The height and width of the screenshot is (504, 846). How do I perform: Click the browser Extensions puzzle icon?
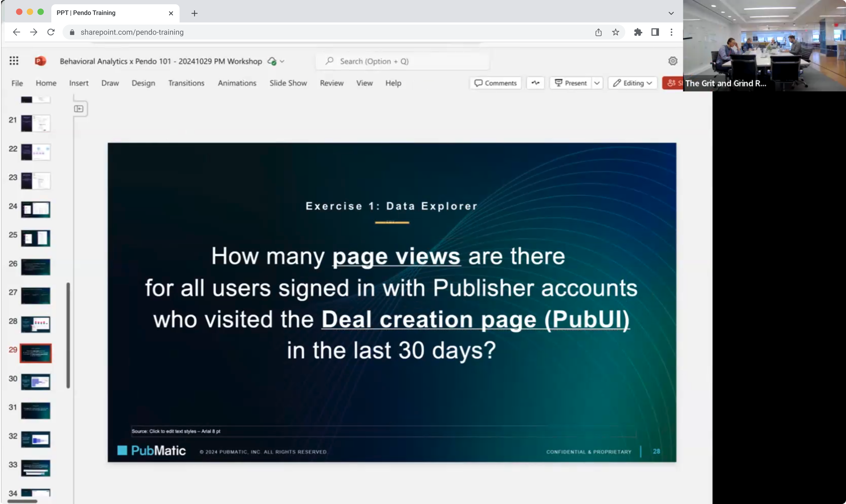638,32
